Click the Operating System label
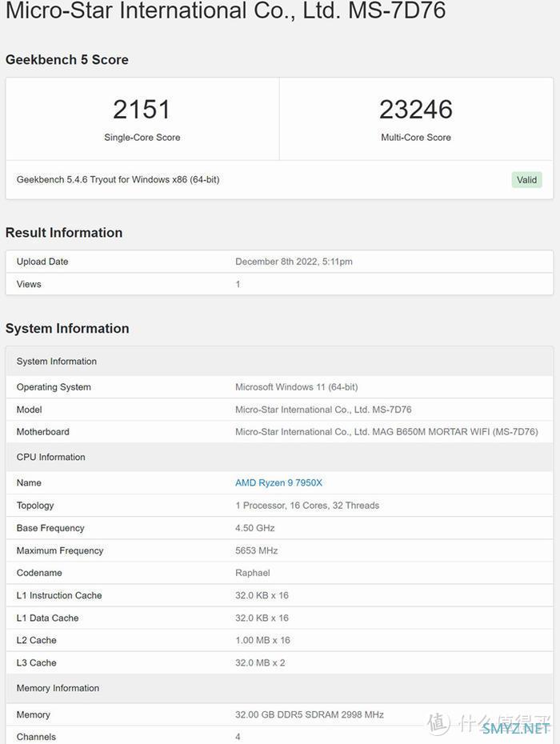The height and width of the screenshot is (744, 560). [x=54, y=386]
